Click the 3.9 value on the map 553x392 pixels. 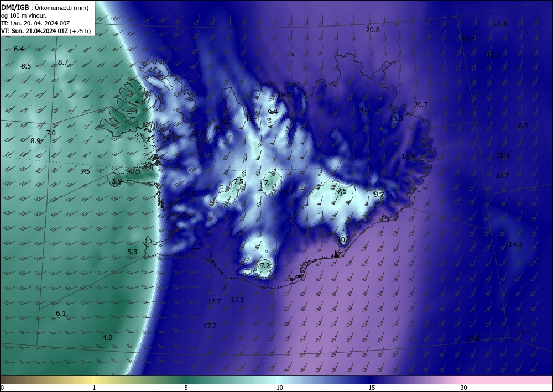(x=117, y=181)
